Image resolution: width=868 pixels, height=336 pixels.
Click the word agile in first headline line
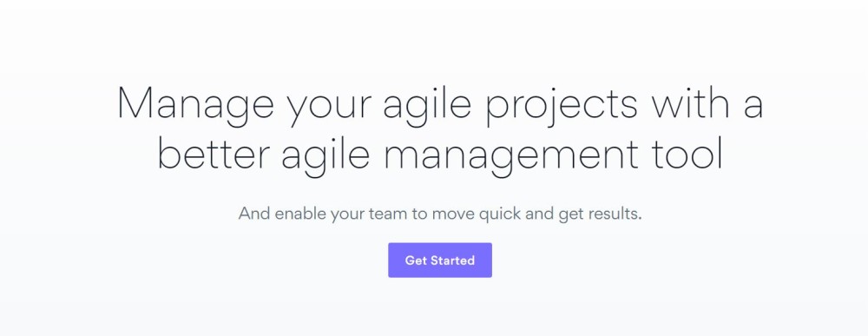425,106
